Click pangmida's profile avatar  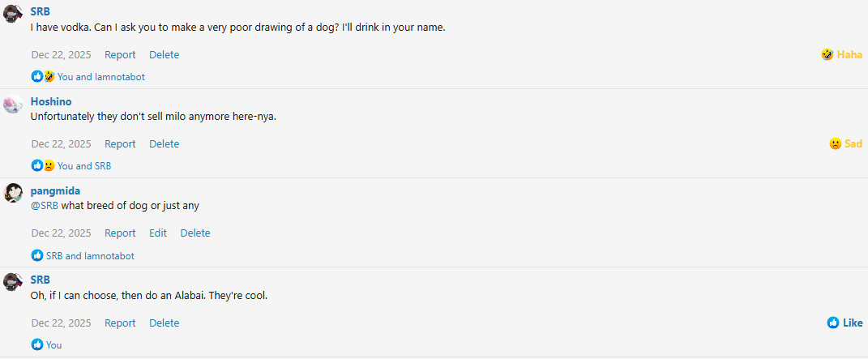coord(12,193)
